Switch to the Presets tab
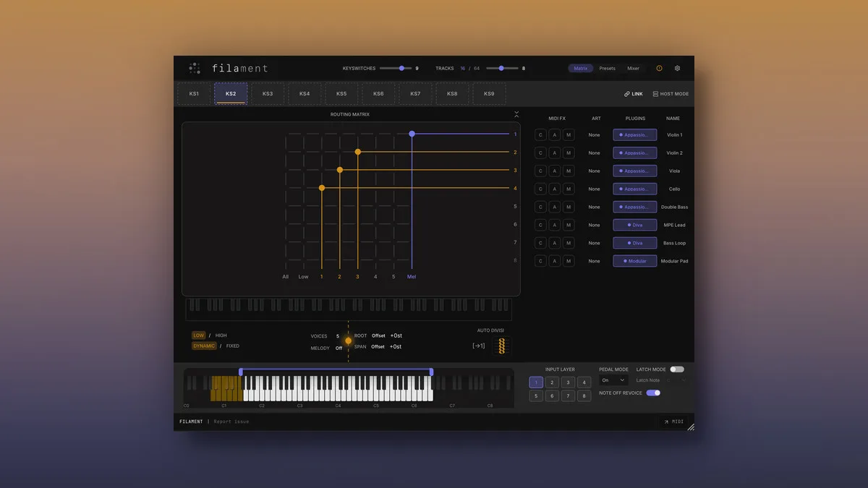 [608, 68]
